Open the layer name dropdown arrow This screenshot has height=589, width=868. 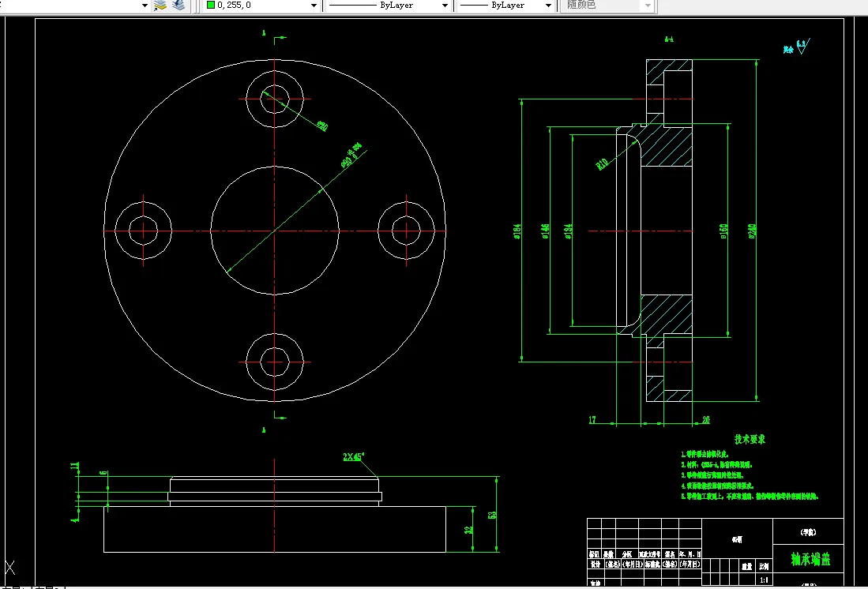pyautogui.click(x=145, y=6)
